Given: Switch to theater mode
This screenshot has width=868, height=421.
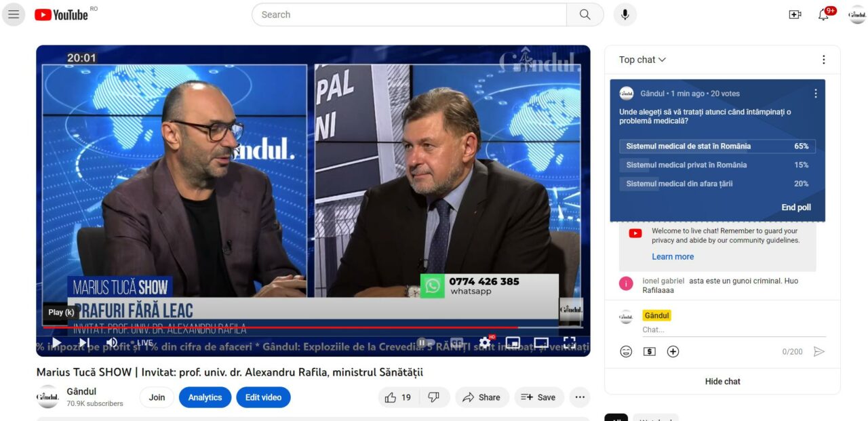Looking at the screenshot, I should tap(541, 342).
